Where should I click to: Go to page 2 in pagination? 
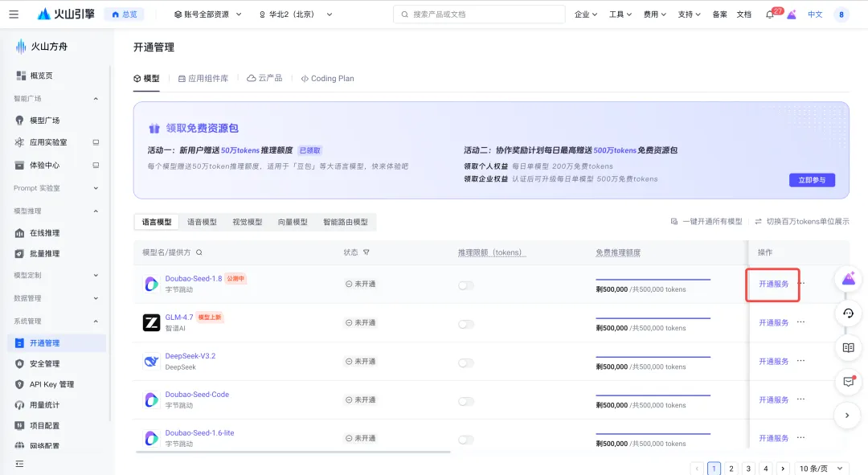(731, 469)
